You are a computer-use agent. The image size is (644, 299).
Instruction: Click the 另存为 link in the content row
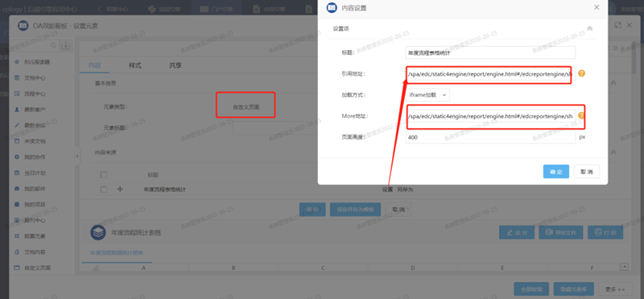pos(405,189)
